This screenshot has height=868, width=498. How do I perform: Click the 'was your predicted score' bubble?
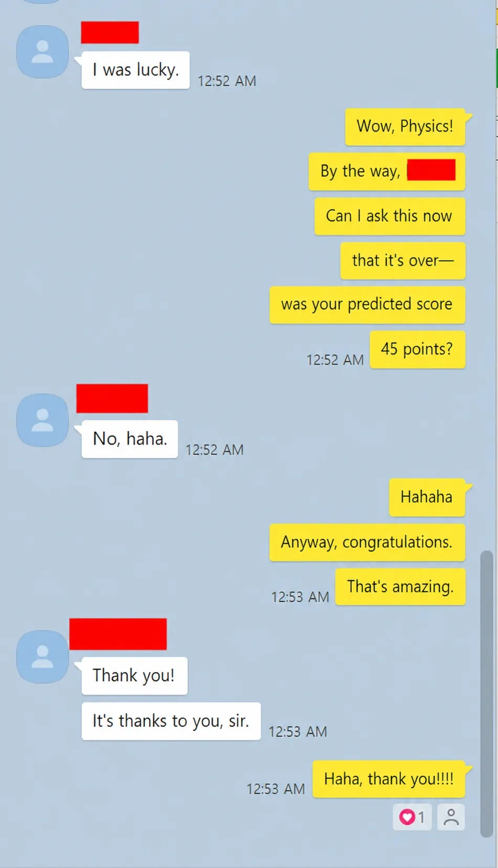click(367, 305)
